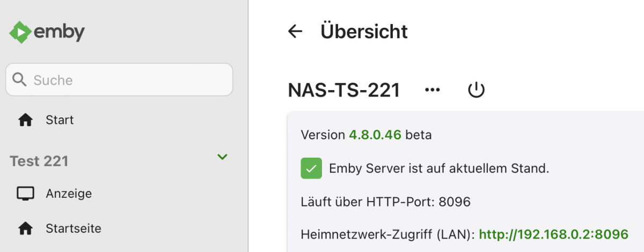The width and height of the screenshot is (644, 252).
Task: Click the HTTP-Port 8096 status line
Action: pyautogui.click(x=385, y=202)
